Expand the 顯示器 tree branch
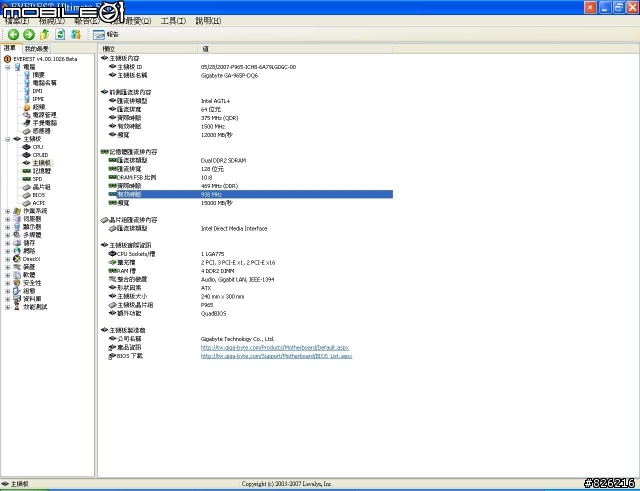This screenshot has width=640, height=491. click(8, 227)
